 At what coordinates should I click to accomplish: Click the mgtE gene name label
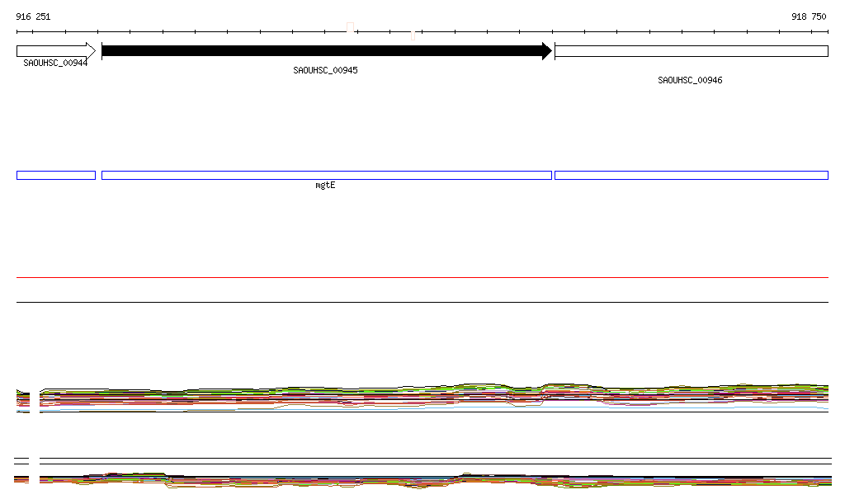pyautogui.click(x=325, y=186)
